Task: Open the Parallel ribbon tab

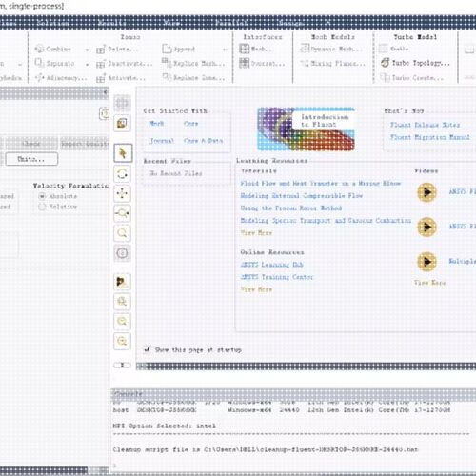Action: click(231, 23)
